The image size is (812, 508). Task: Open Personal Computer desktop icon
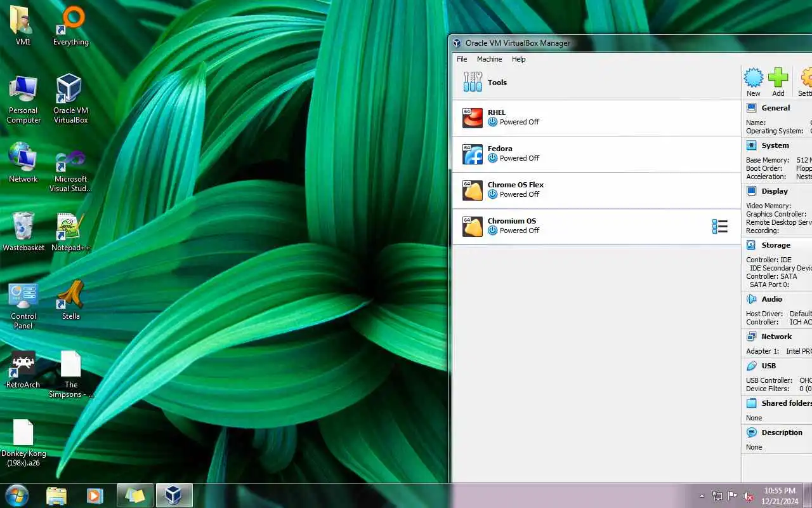[23, 100]
